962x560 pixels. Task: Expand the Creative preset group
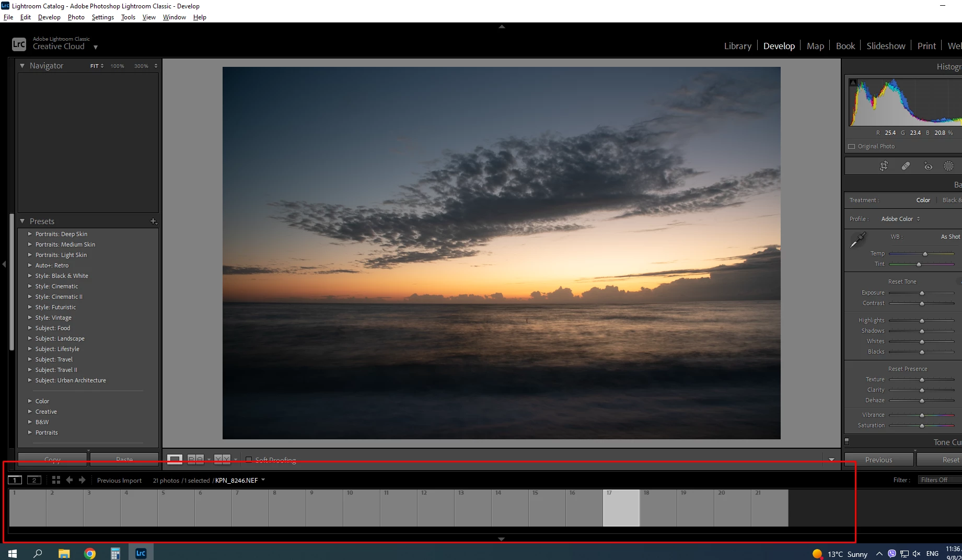tap(30, 412)
